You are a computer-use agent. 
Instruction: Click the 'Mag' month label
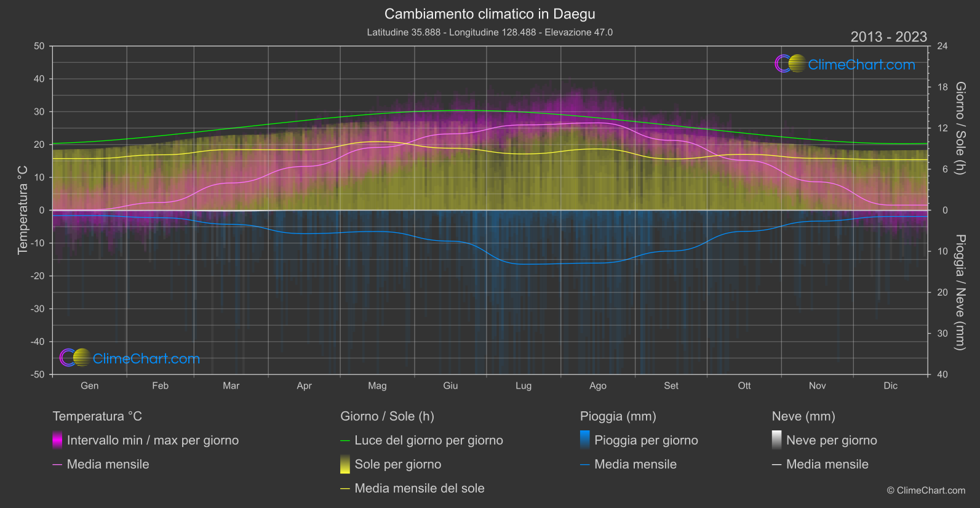377,385
